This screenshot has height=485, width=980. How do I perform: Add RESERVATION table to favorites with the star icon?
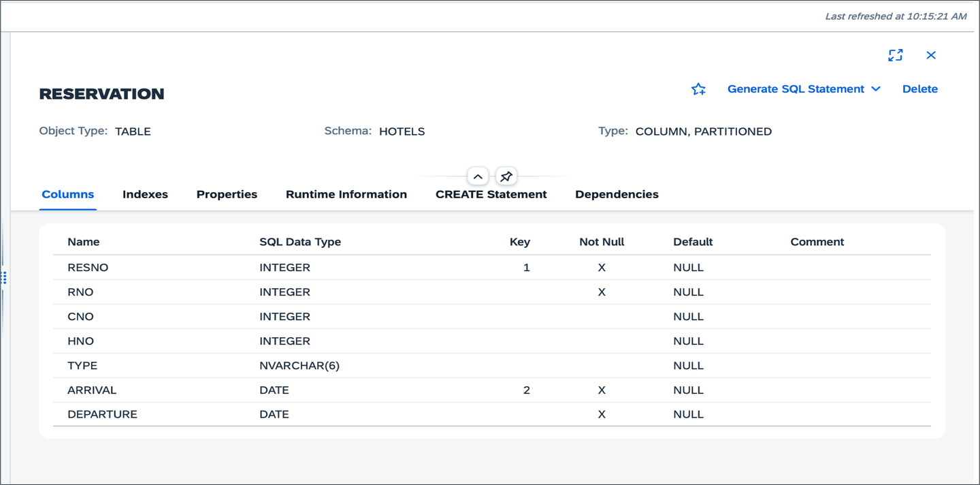[x=698, y=89]
